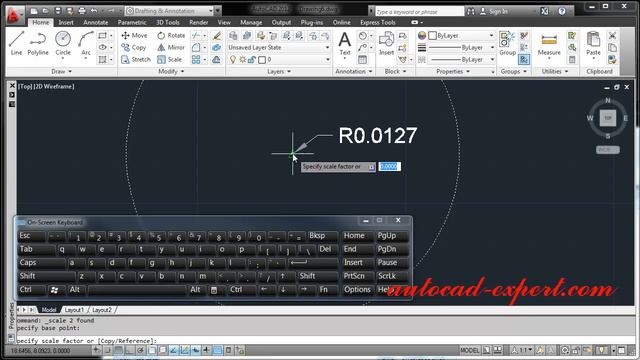Select the Line tool
The image size is (640, 360).
(16, 43)
